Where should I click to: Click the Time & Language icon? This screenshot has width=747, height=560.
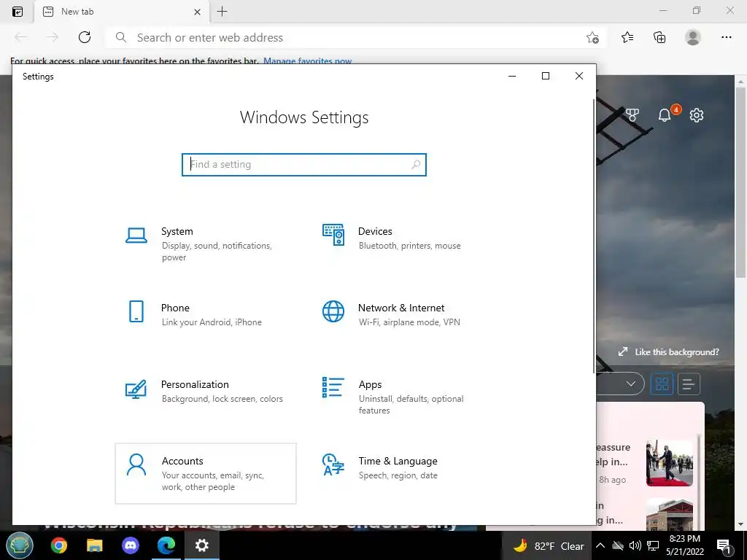(333, 464)
